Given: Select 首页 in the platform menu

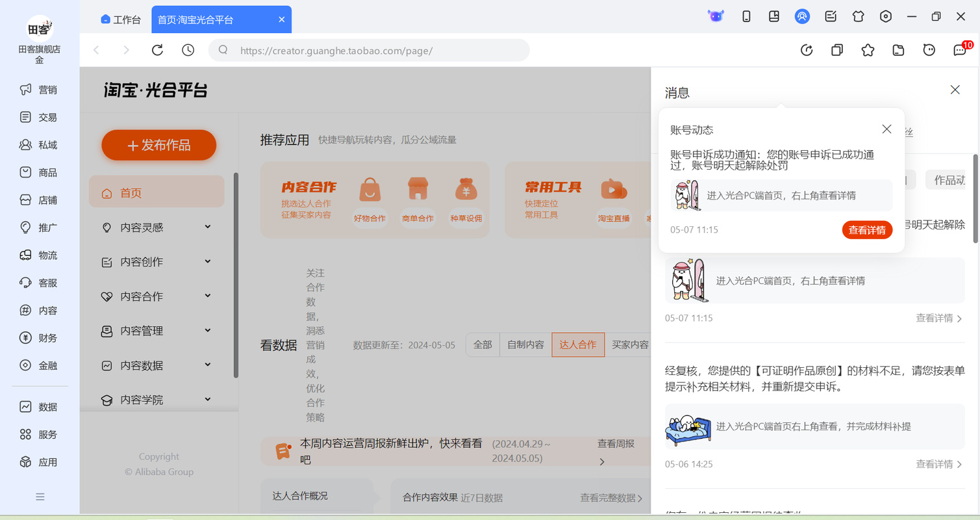Looking at the screenshot, I should (x=157, y=192).
